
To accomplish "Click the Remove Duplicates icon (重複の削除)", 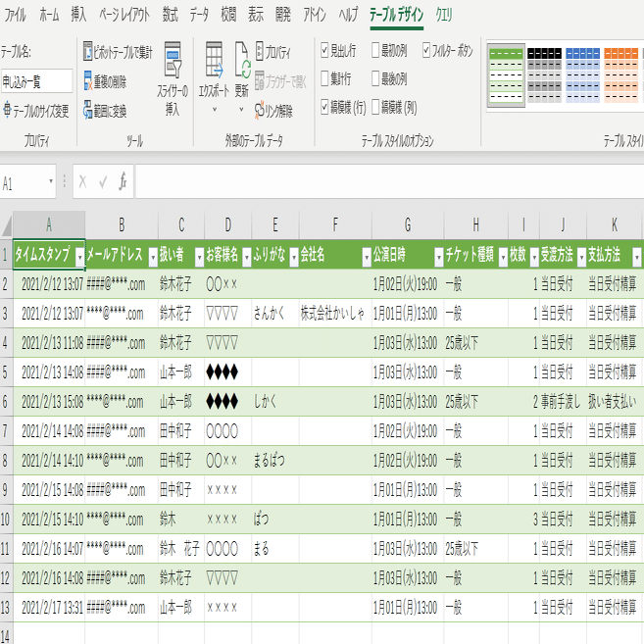I will [88, 80].
